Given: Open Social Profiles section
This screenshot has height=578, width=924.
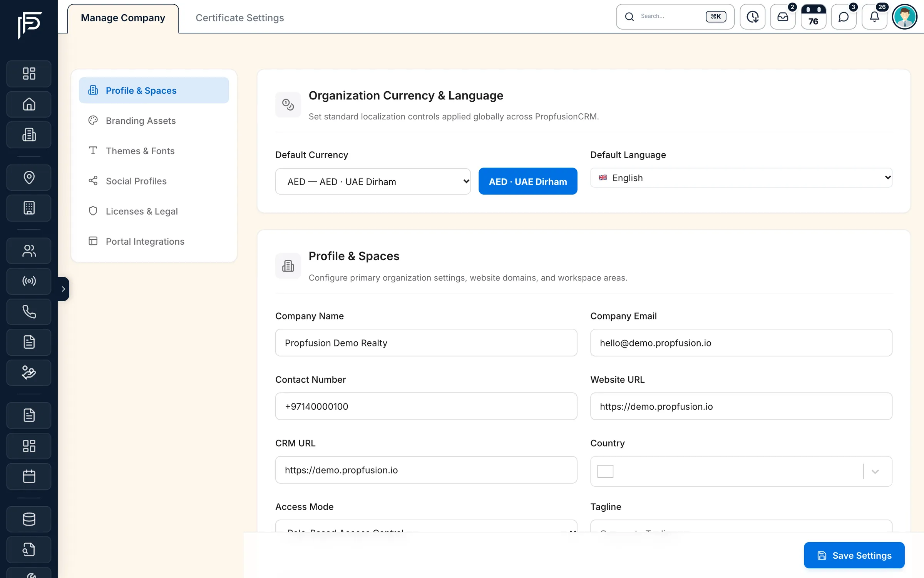Looking at the screenshot, I should point(154,181).
